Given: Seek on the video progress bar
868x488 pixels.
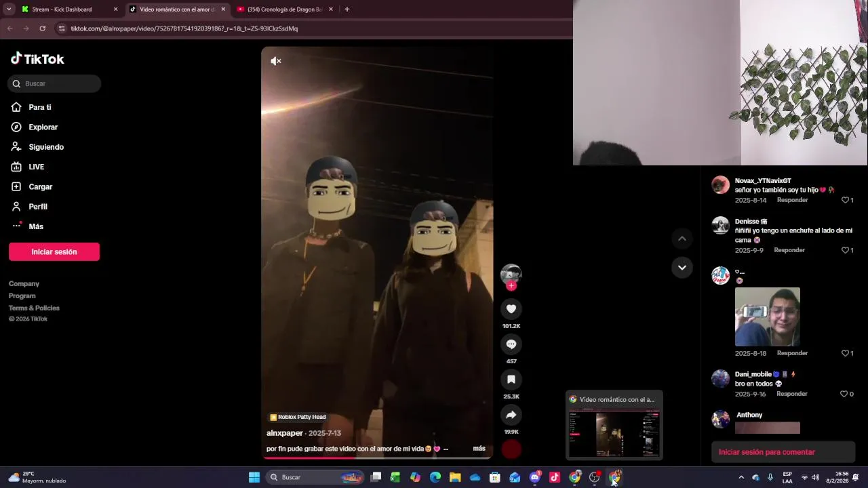Looking at the screenshot, I should pos(377,458).
